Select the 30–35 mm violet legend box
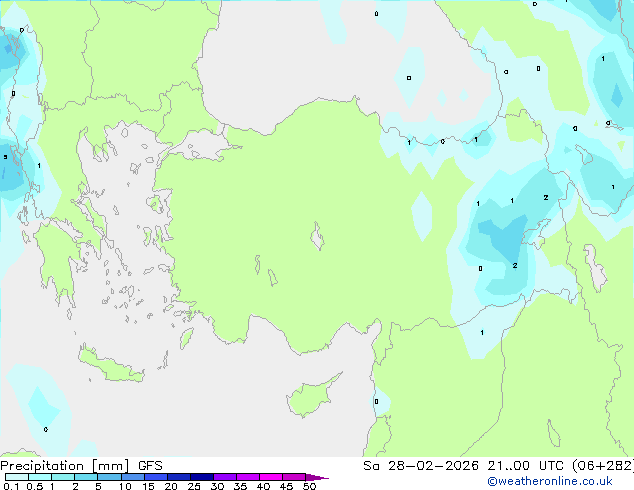Image resolution: width=634 pixels, height=490 pixels. (x=224, y=477)
